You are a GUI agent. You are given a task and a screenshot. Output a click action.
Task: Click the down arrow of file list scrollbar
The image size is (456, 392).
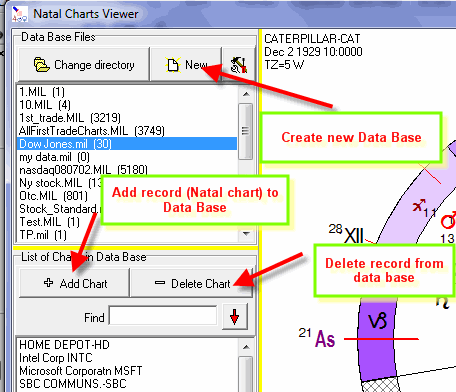[x=246, y=234]
